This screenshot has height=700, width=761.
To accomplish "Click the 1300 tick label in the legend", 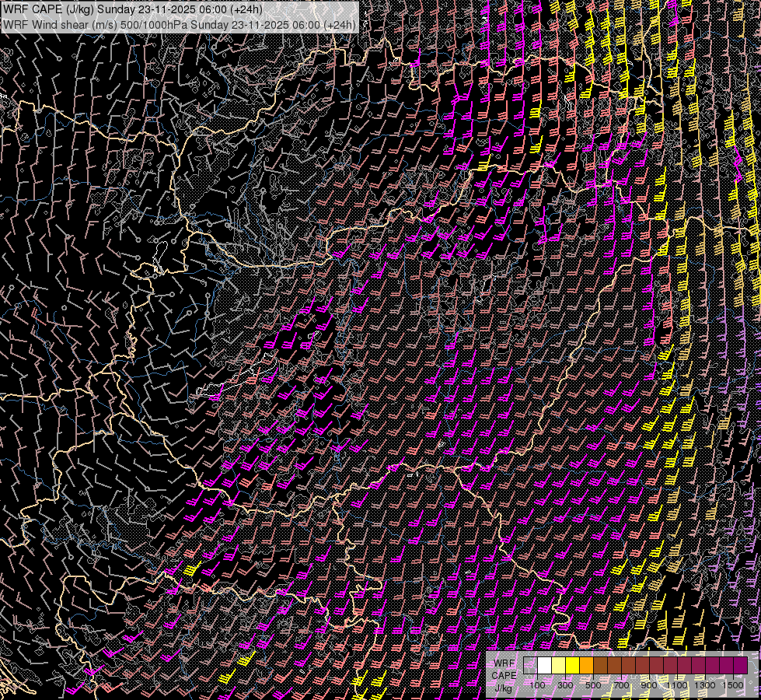I will [x=705, y=685].
